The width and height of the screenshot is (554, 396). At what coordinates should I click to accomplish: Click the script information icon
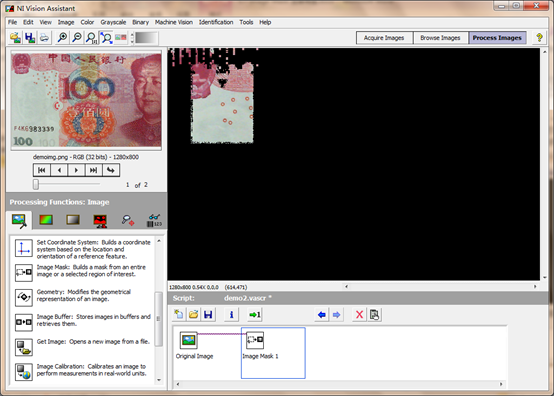[231, 314]
